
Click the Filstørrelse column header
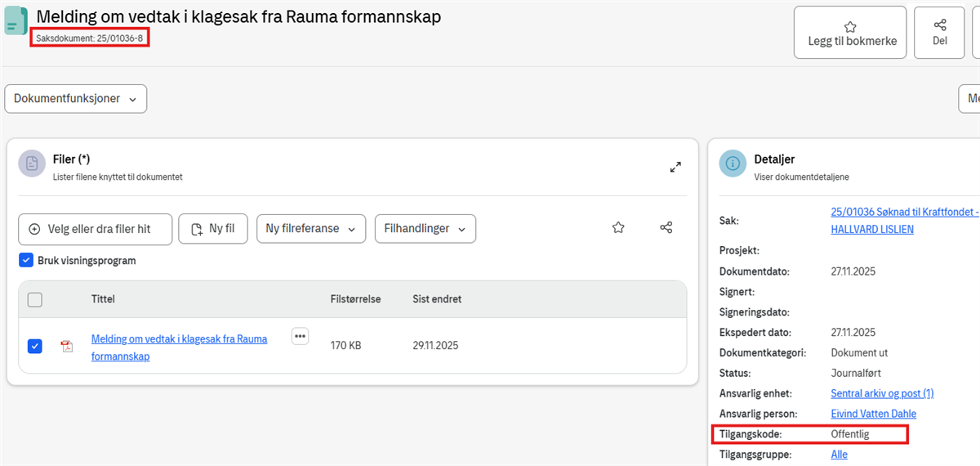[x=355, y=299]
